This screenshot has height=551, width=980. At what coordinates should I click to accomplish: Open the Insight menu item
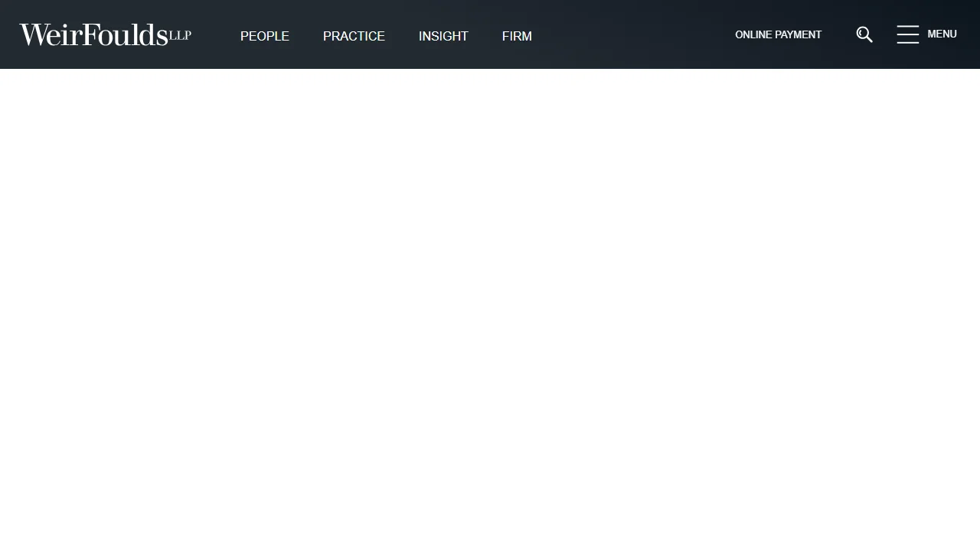coord(443,36)
